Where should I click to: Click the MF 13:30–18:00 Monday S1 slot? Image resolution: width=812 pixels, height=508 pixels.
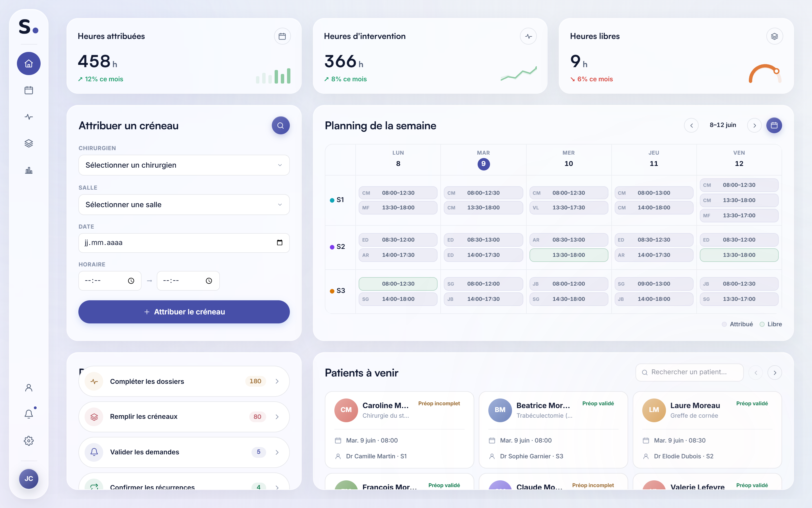click(x=398, y=208)
